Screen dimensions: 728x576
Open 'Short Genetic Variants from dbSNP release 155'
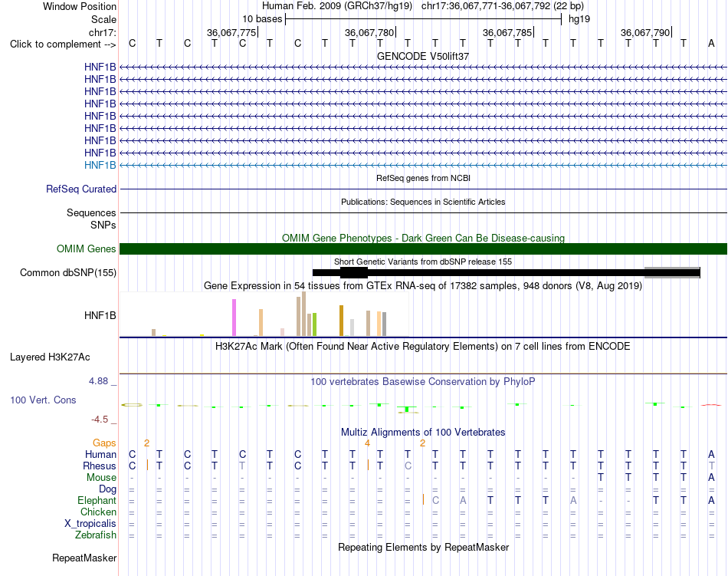[423, 262]
